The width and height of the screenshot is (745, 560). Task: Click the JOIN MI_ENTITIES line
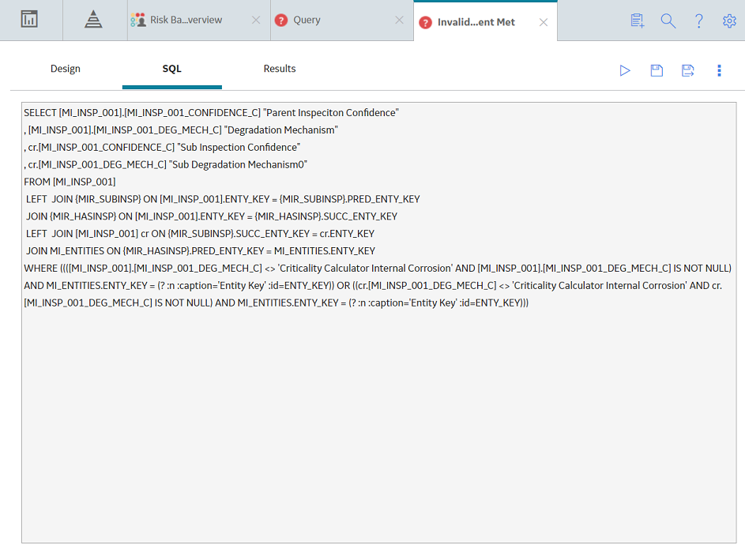[201, 251]
